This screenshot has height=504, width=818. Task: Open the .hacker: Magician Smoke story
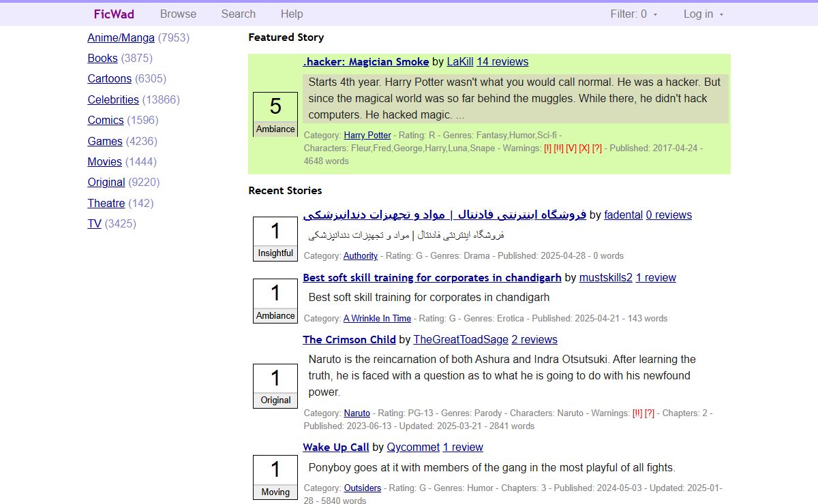click(x=365, y=62)
